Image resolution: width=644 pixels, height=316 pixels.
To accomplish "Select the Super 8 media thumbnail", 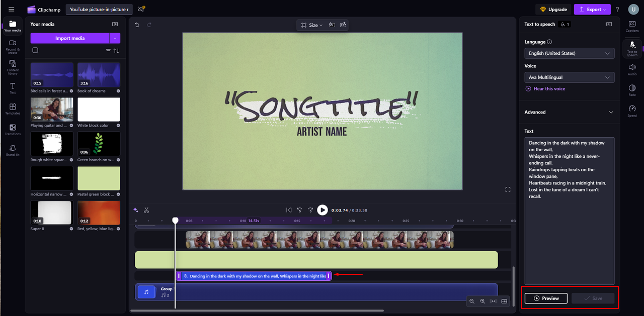I will point(52,213).
